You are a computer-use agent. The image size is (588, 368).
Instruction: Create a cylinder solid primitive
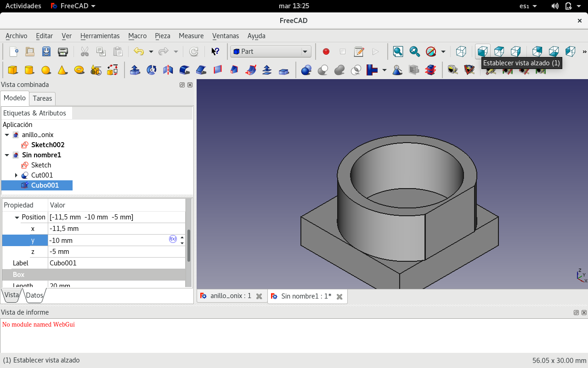click(x=29, y=70)
